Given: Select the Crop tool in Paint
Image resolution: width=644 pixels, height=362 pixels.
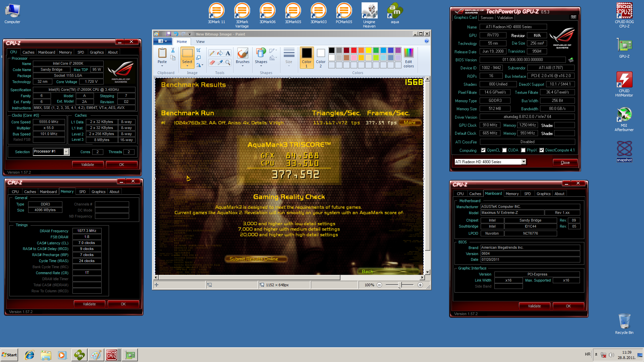Looking at the screenshot, I should [x=198, y=50].
